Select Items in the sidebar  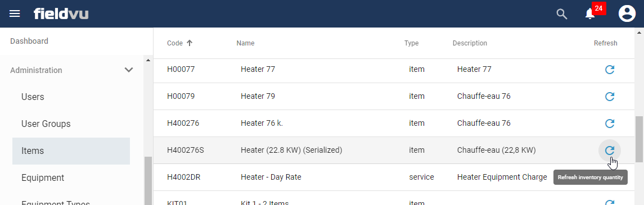[x=71, y=151]
